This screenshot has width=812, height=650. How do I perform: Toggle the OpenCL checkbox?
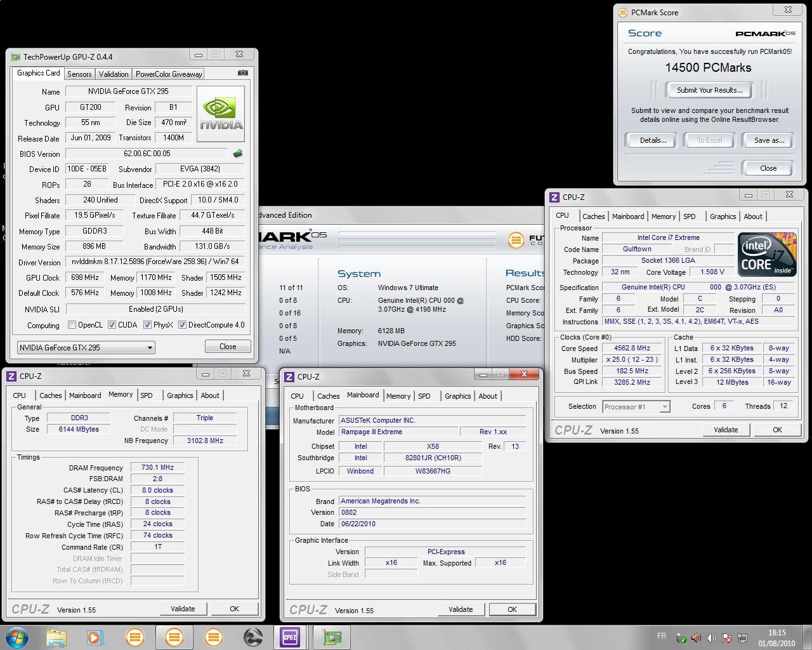coord(72,325)
